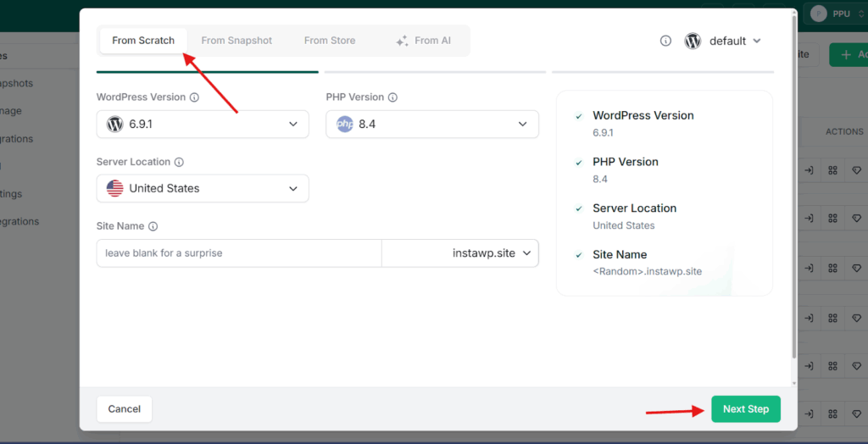Click the Site Name input field

[x=239, y=253]
